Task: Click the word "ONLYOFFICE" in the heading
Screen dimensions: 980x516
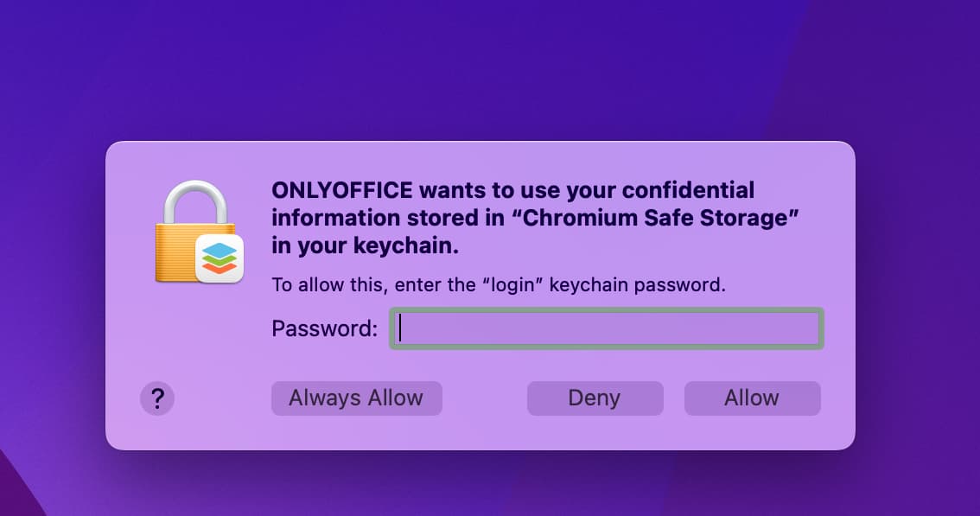Action: tap(340, 190)
